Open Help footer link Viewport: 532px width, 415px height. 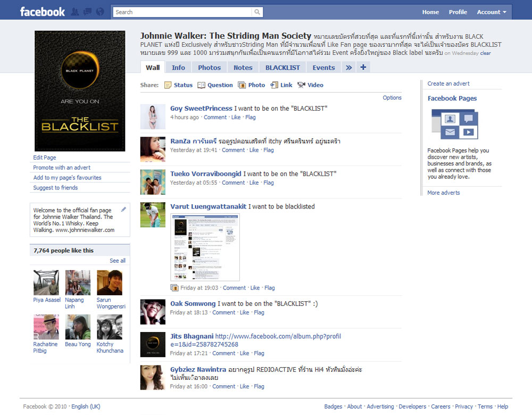[503, 406]
